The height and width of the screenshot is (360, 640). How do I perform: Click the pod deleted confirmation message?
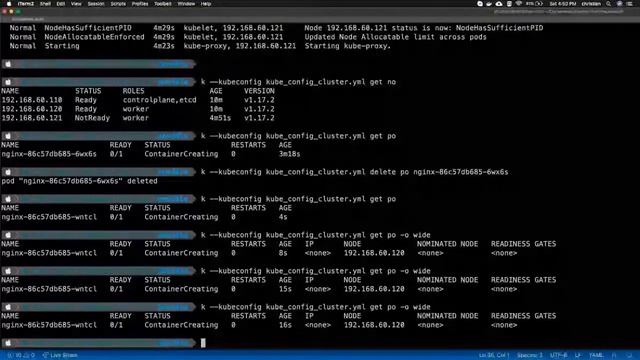[x=79, y=181]
